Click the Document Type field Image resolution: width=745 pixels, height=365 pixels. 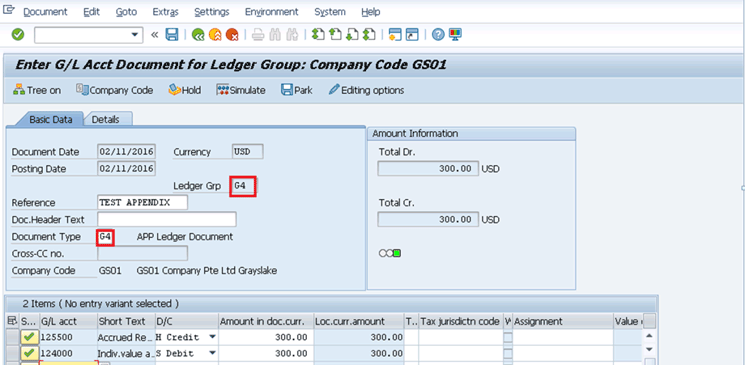coord(105,236)
